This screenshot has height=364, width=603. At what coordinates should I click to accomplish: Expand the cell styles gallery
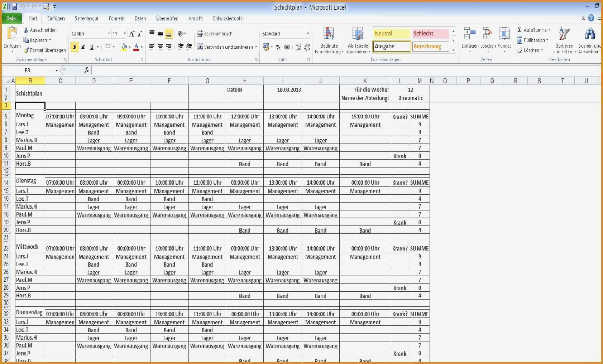[453, 50]
